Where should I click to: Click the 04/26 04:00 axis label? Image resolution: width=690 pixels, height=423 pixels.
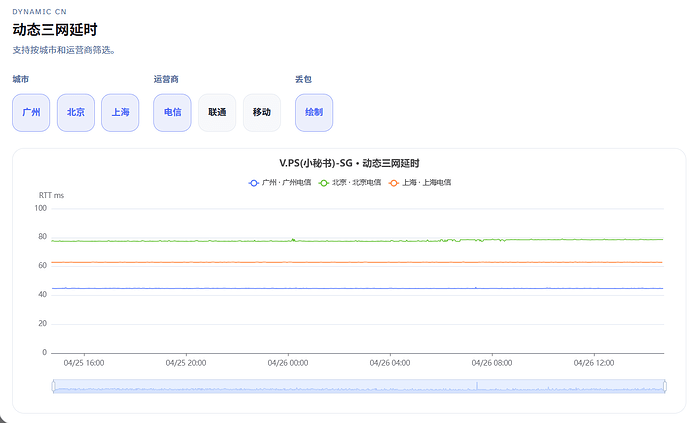coord(390,363)
